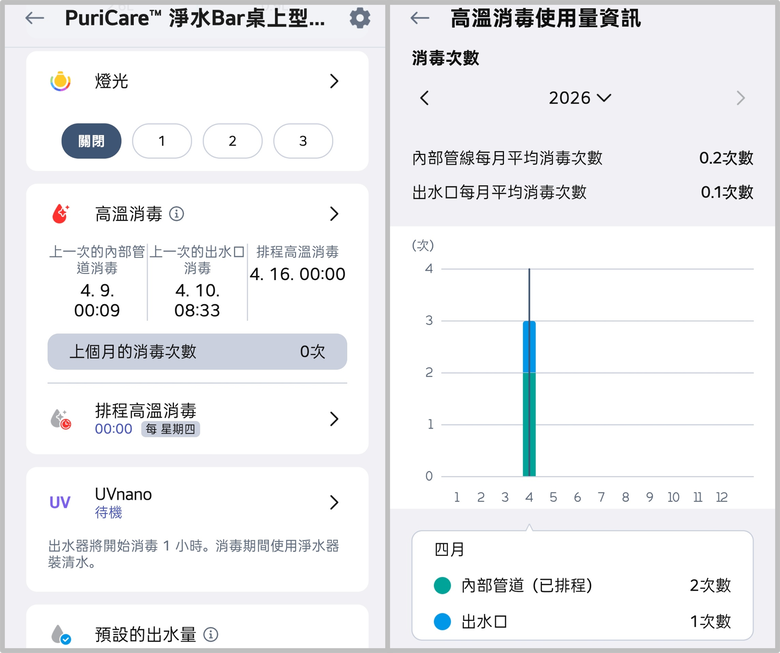
Task: Go back from the PuriCare device screen
Action: pyautogui.click(x=34, y=18)
